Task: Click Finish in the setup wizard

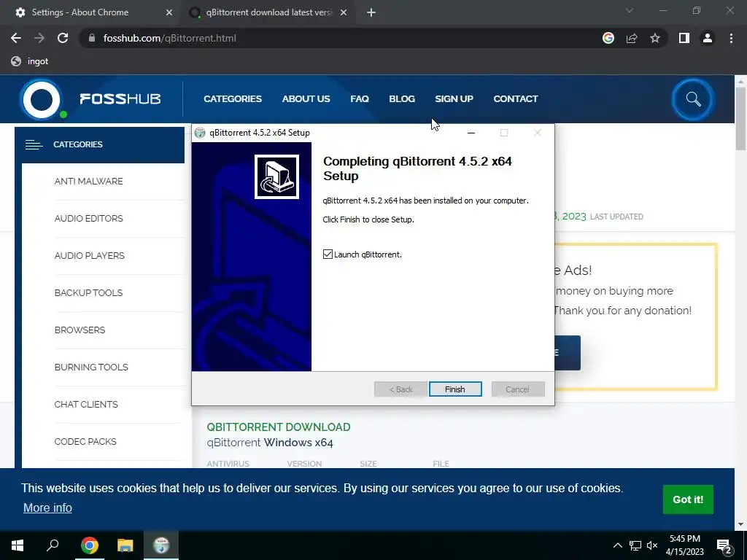Action: coord(455,389)
